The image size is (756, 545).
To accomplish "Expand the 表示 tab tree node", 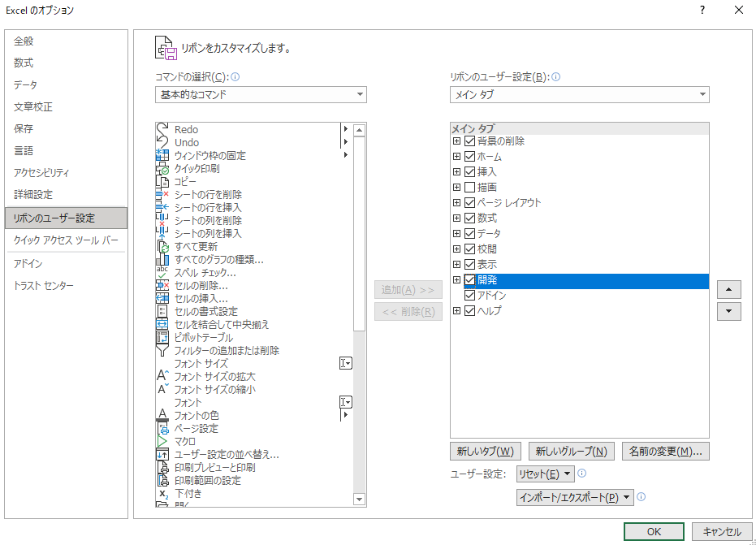I will pos(456,264).
